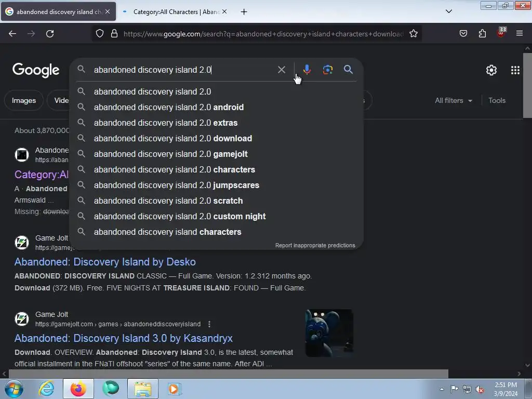This screenshot has height=399, width=532.
Task: Click the extension badge showing 33
Action: [501, 32]
